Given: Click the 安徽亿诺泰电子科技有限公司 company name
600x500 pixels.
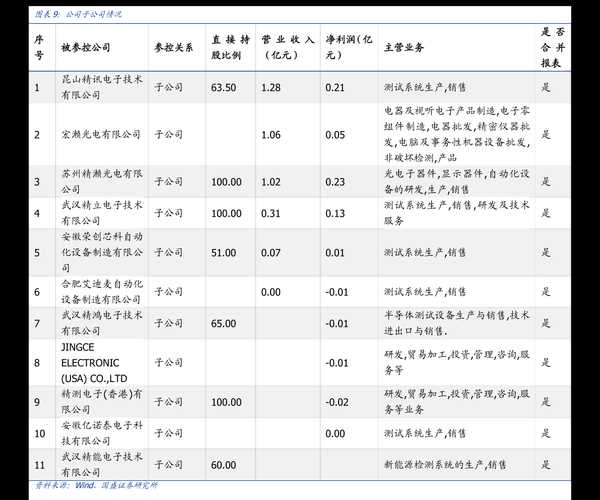Looking at the screenshot, I should [x=102, y=433].
